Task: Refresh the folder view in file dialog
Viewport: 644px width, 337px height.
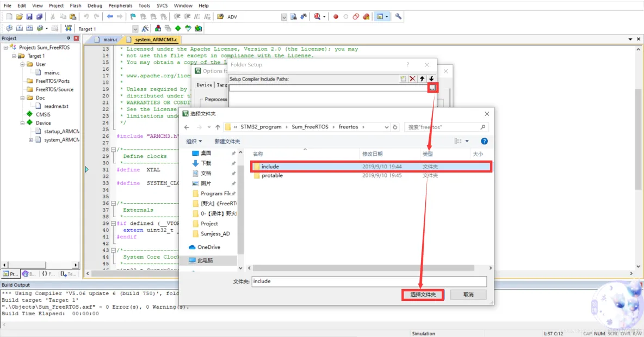Action: (395, 127)
